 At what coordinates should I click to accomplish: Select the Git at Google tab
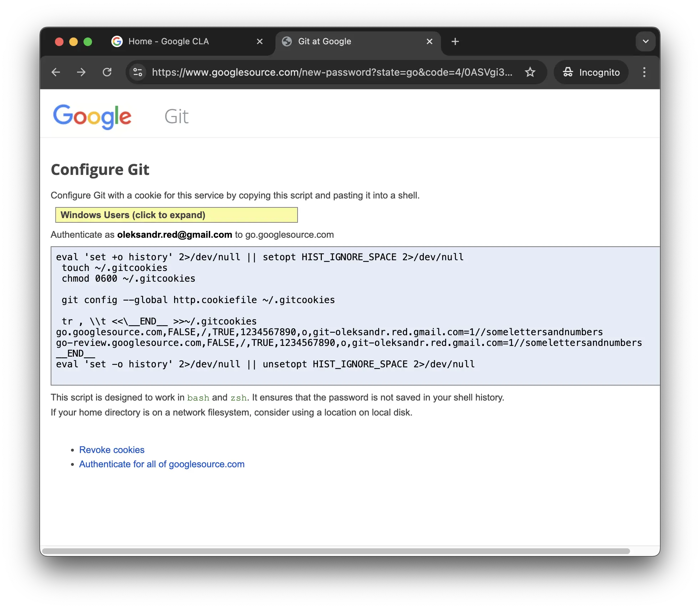coord(325,41)
